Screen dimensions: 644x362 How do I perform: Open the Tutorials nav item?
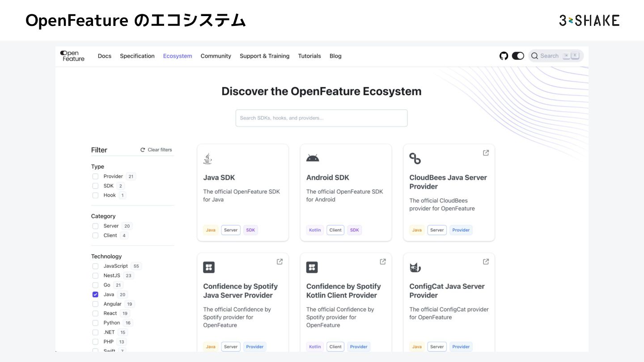pos(309,56)
